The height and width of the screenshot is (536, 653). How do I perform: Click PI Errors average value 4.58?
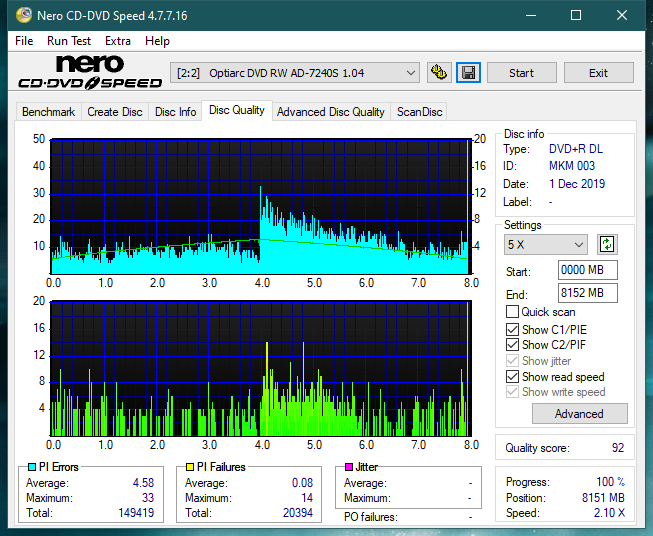143,483
